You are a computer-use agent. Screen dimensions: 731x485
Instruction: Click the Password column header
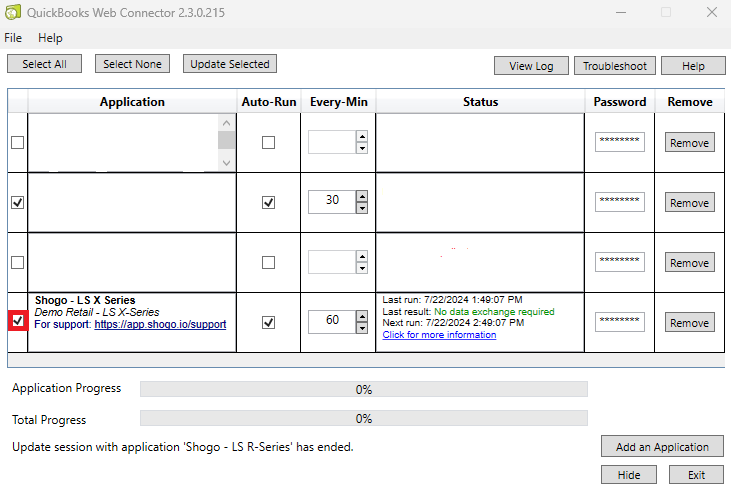click(x=620, y=102)
